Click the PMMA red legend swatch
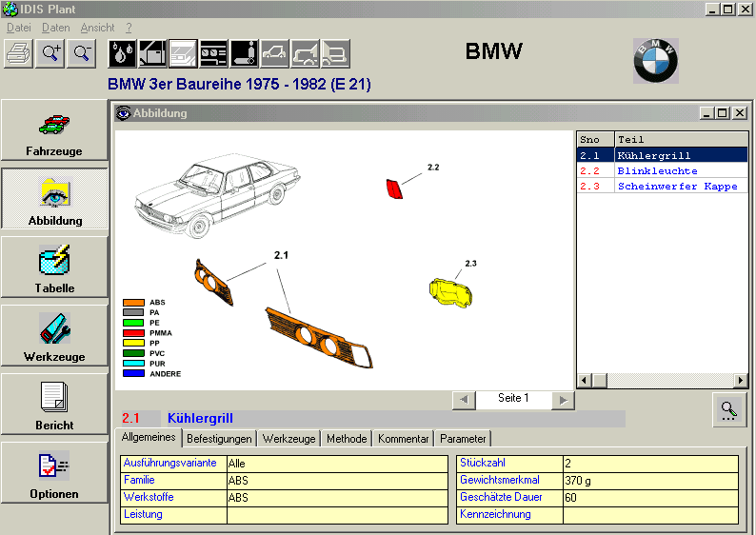Image resolution: width=756 pixels, height=535 pixels. pos(133,332)
